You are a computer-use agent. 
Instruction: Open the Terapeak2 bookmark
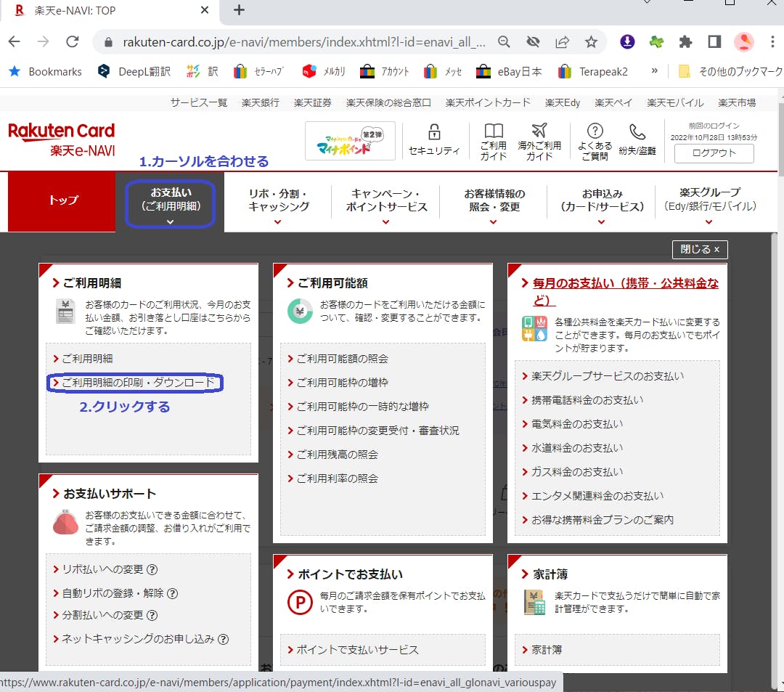click(593, 71)
